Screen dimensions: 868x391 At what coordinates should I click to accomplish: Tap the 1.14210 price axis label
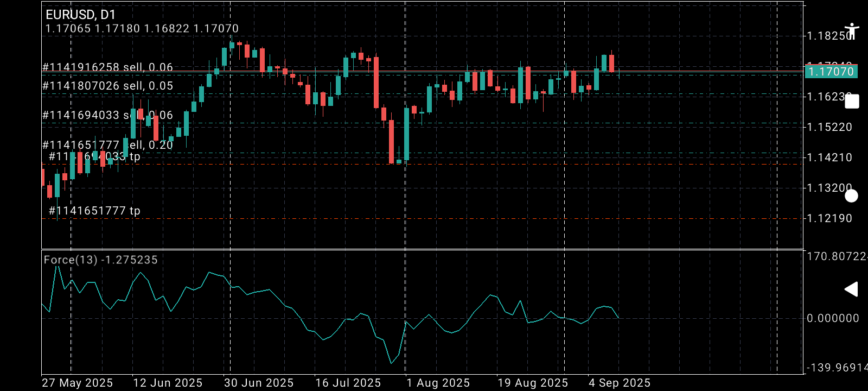[x=830, y=157]
